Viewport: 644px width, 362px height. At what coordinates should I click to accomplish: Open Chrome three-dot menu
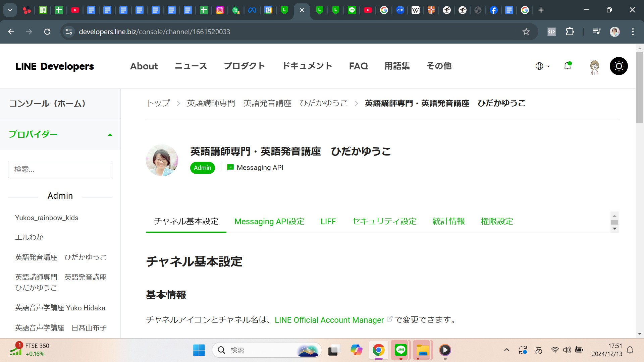tap(633, 32)
